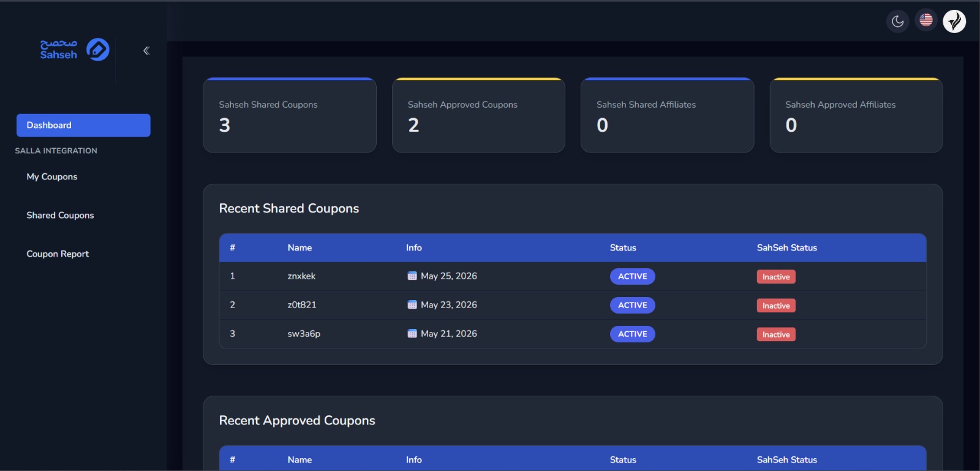Viewport: 980px width, 471px height.
Task: Click Inactive SahSeh status for znxkek
Action: click(776, 277)
